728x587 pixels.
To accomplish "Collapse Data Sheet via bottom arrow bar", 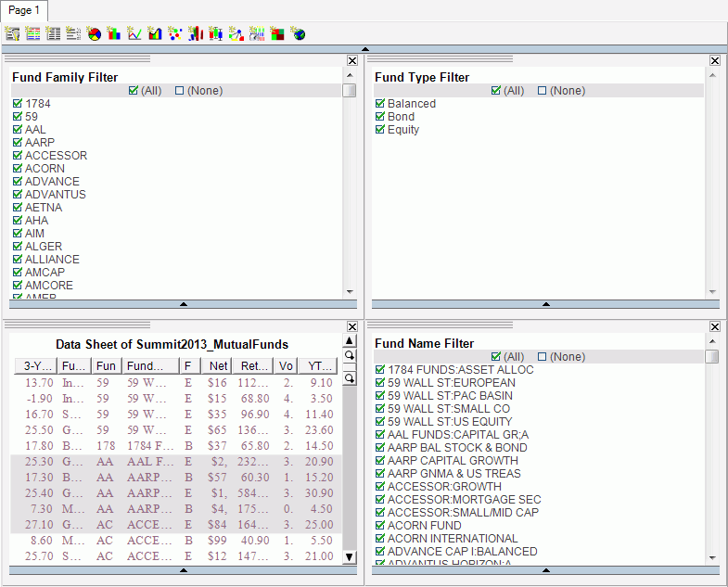I will (x=184, y=570).
